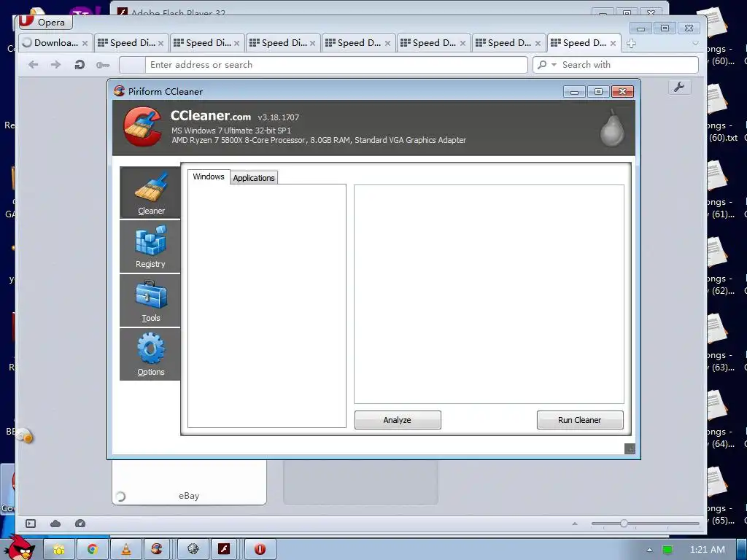The image size is (747, 560).
Task: Focus the Enter address or search field
Action: 337,65
